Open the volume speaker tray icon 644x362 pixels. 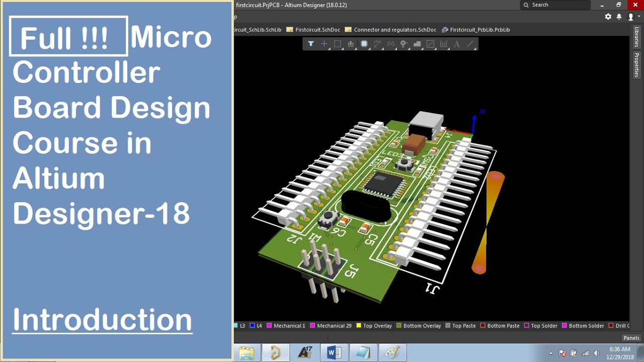point(597,353)
